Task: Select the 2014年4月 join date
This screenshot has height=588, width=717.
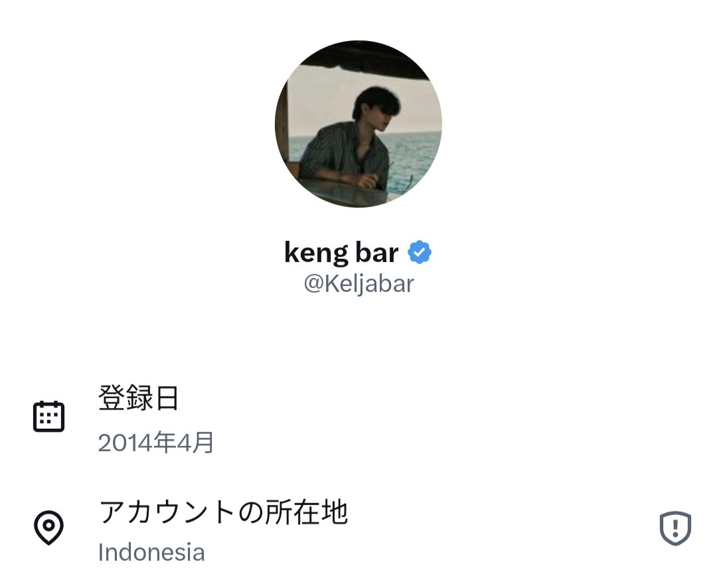Action: [x=156, y=442]
